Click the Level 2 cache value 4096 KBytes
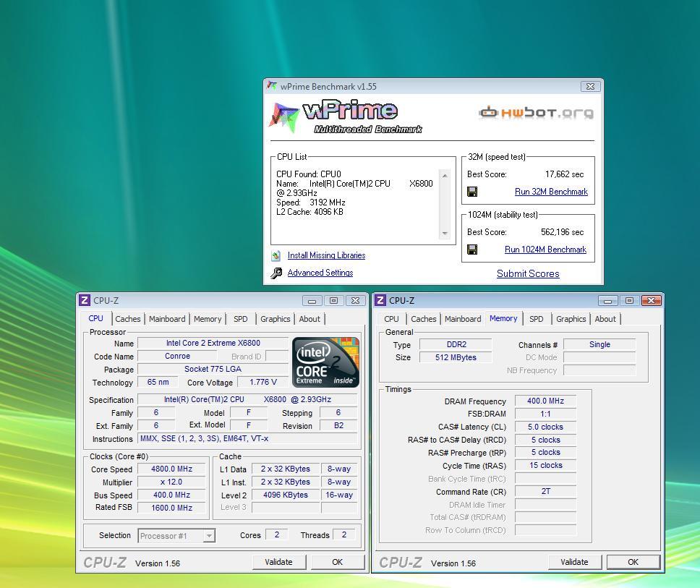This screenshot has height=588, width=700. point(286,495)
